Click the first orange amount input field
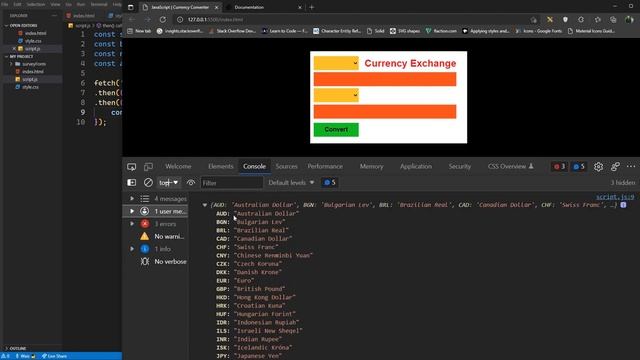This screenshot has height=360, width=640. [385, 79]
